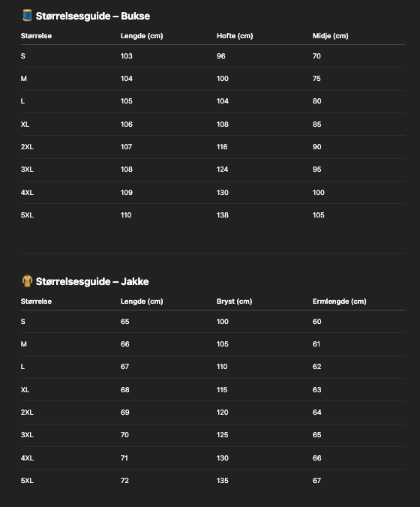The image size is (420, 507).
Task: Select the jacket 2XL size row label
Action: [27, 412]
